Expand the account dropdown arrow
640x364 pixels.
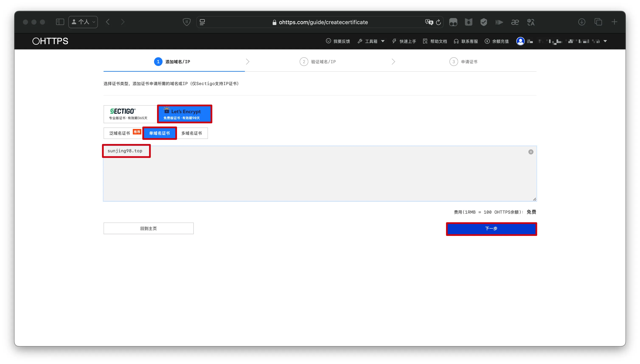[605, 41]
